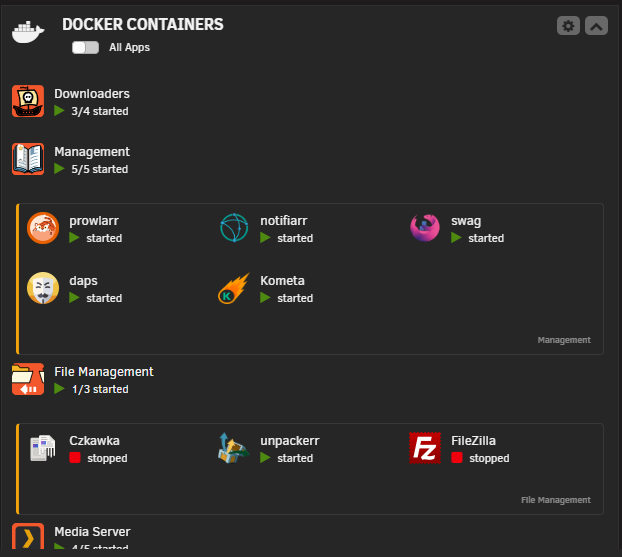Screen dimensions: 622x557
Task: Open the unpackerr container icon
Action: [x=234, y=448]
